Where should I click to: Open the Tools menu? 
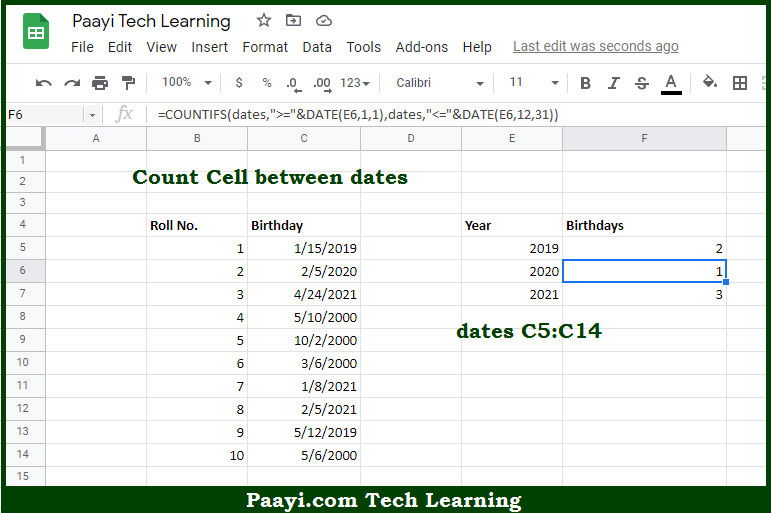[363, 47]
